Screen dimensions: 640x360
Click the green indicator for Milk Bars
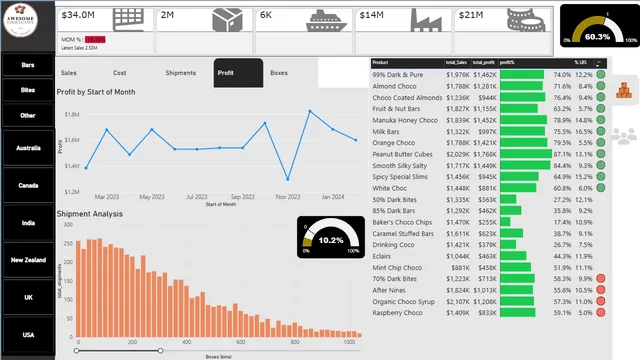tap(600, 131)
